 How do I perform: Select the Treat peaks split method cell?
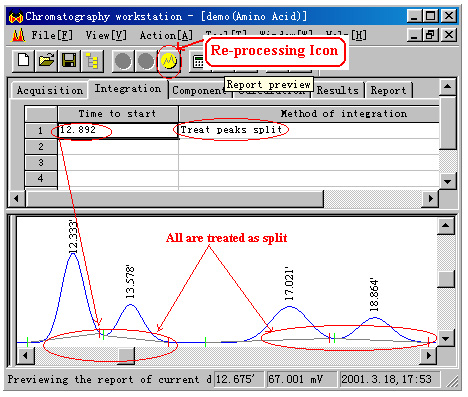tap(309, 130)
